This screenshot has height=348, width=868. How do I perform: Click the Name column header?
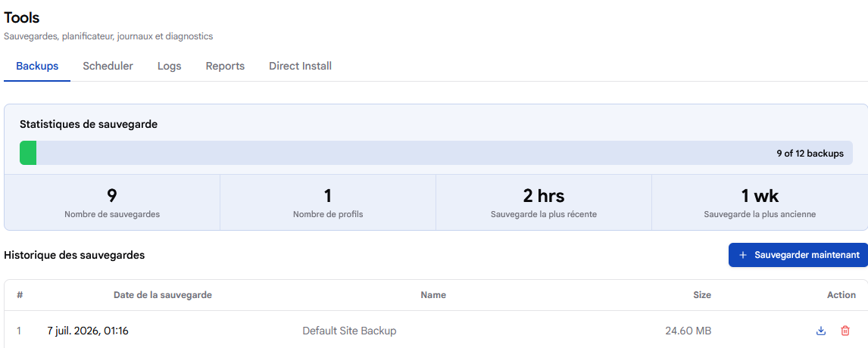point(433,295)
